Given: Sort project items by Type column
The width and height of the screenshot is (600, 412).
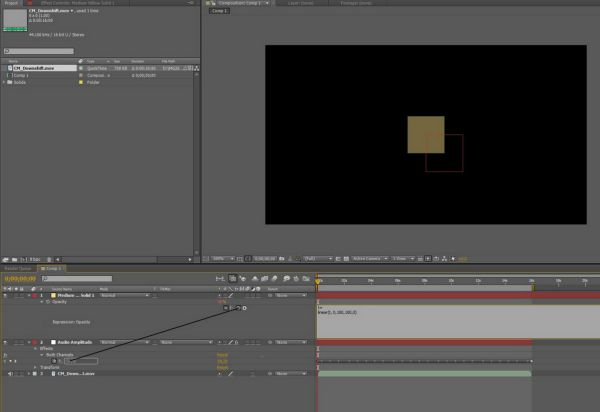Looking at the screenshot, I should click(91, 61).
